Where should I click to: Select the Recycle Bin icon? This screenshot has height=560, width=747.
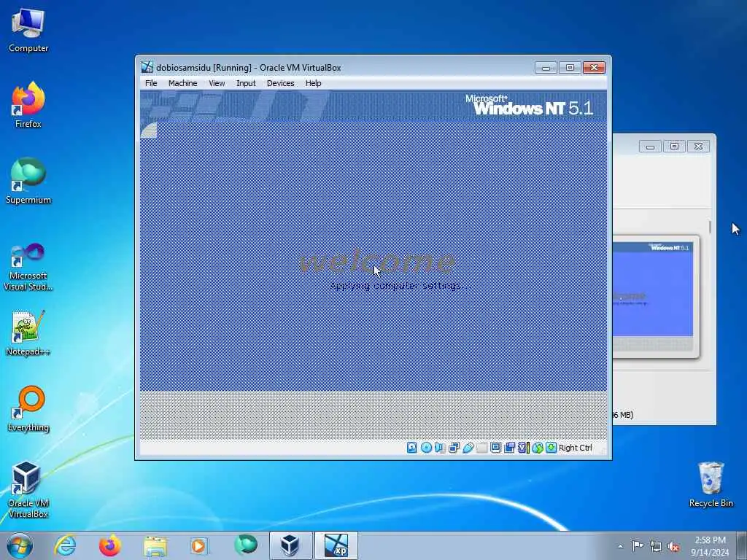point(711,485)
